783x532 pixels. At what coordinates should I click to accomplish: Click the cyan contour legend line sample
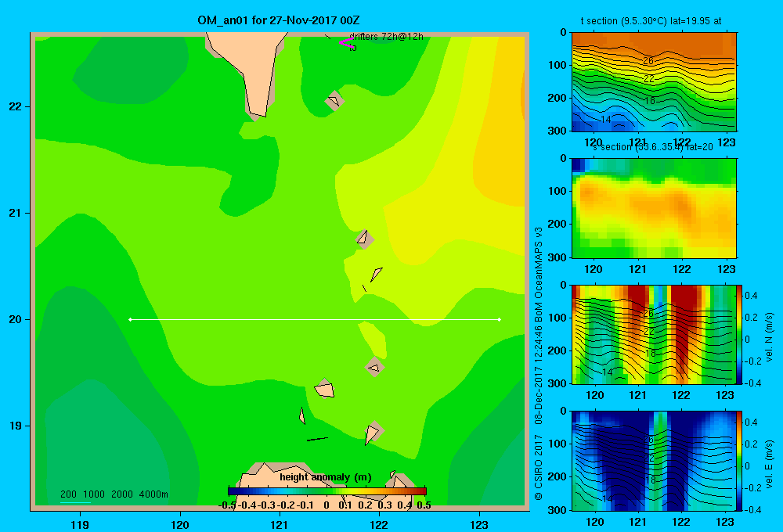coord(75,502)
